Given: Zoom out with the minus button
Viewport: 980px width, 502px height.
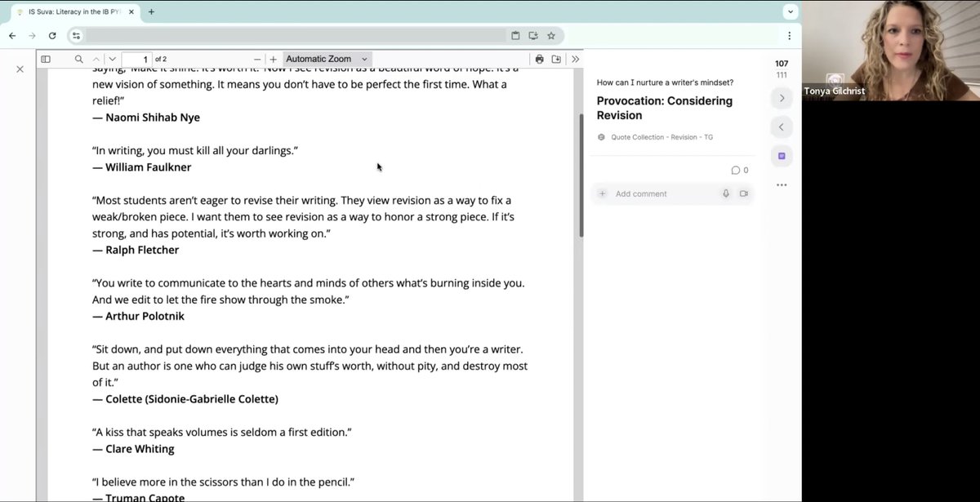Looking at the screenshot, I should 257,59.
